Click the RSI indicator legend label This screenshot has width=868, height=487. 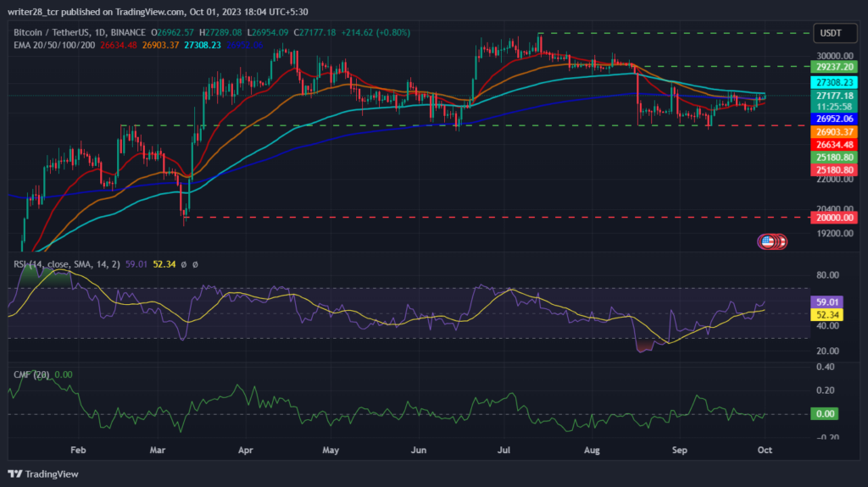[66, 264]
